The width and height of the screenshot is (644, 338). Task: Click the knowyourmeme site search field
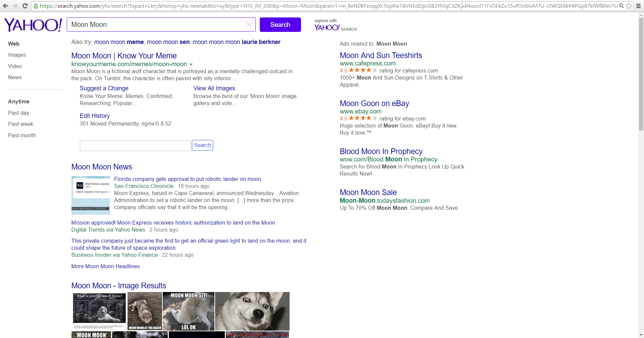[x=135, y=146]
